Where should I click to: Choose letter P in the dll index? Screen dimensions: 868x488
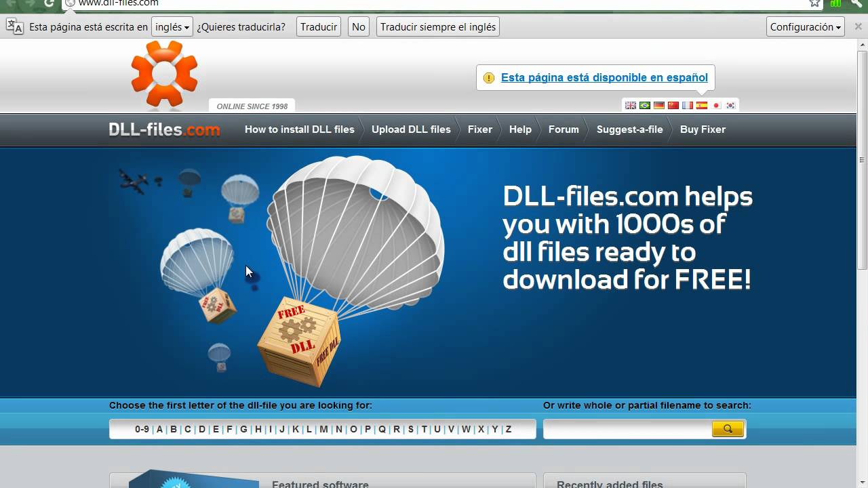tap(368, 429)
